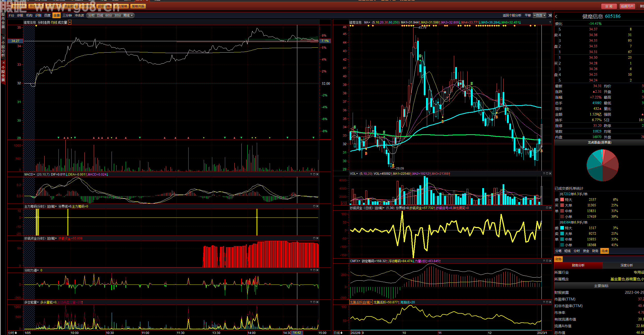Open the 自选 watchlist dropdown

pyautogui.click(x=540, y=15)
